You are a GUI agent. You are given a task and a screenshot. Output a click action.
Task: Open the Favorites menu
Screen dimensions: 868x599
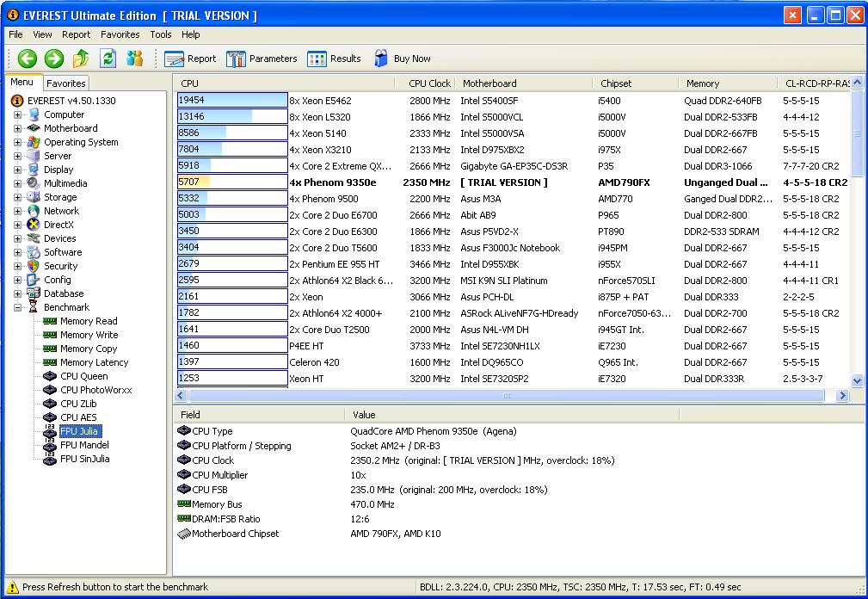(120, 34)
